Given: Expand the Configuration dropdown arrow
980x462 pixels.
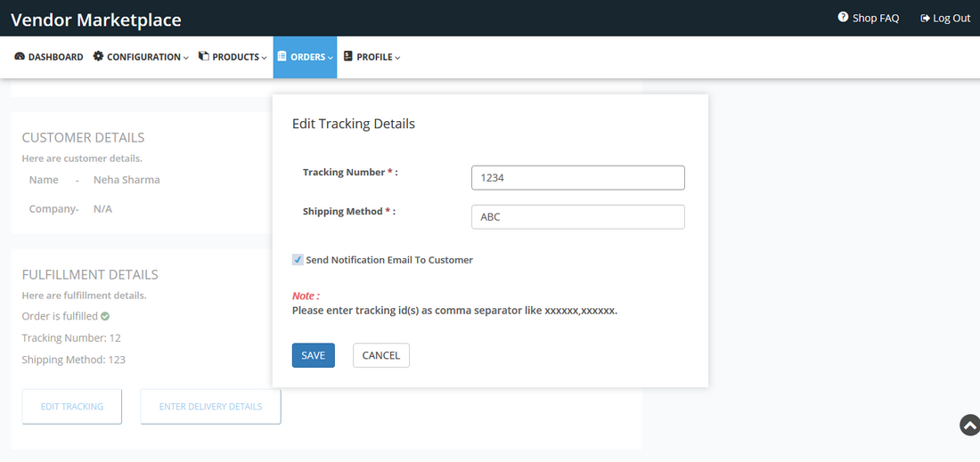Looking at the screenshot, I should coord(186,58).
